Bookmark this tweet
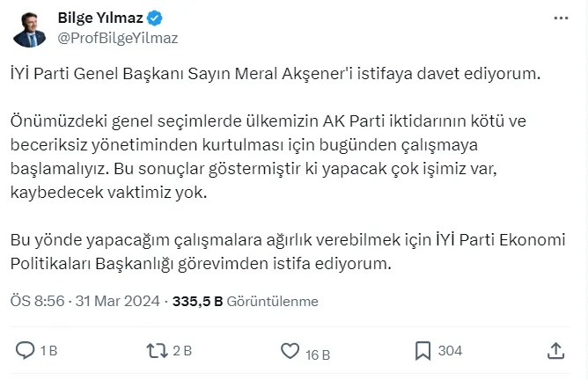The image size is (588, 380). point(423,351)
